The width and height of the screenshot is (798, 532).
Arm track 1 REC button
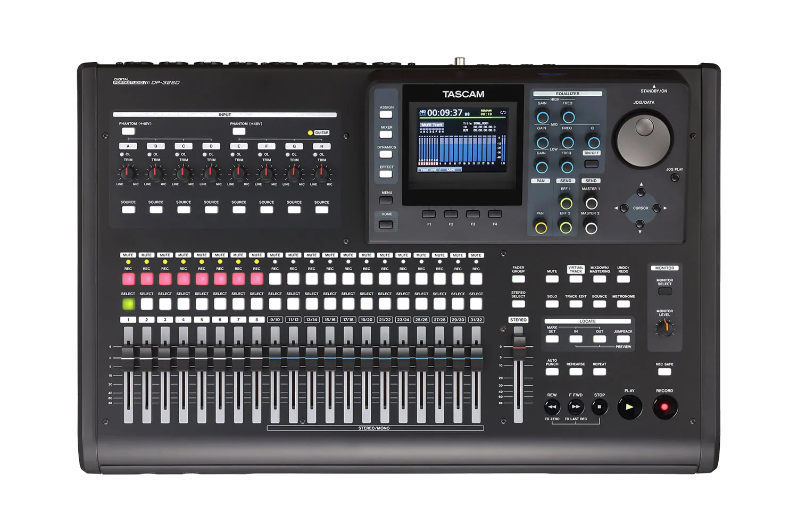coord(128,278)
